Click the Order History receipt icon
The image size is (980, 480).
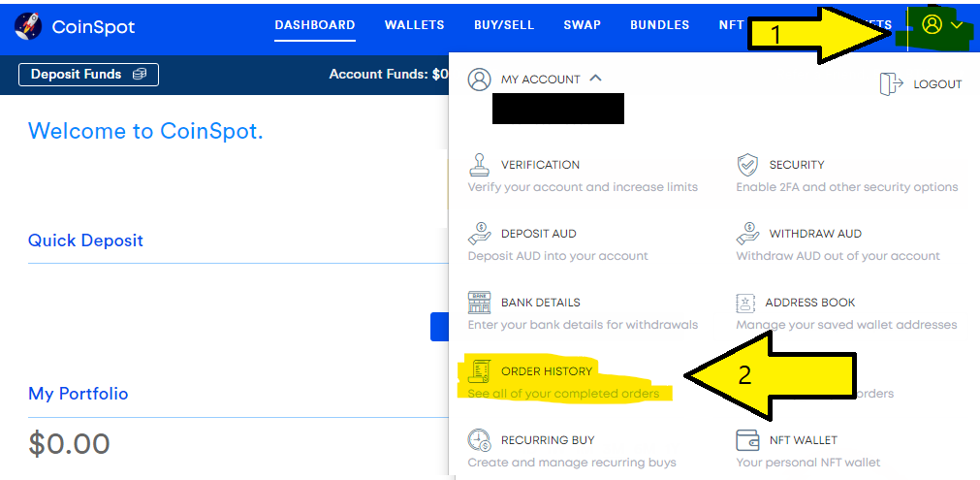480,371
